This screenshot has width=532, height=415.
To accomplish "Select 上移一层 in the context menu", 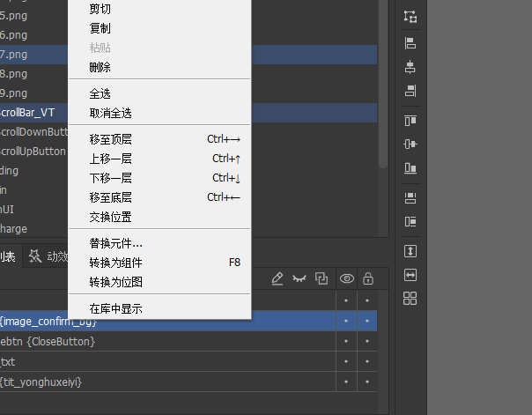I will click(x=159, y=159).
